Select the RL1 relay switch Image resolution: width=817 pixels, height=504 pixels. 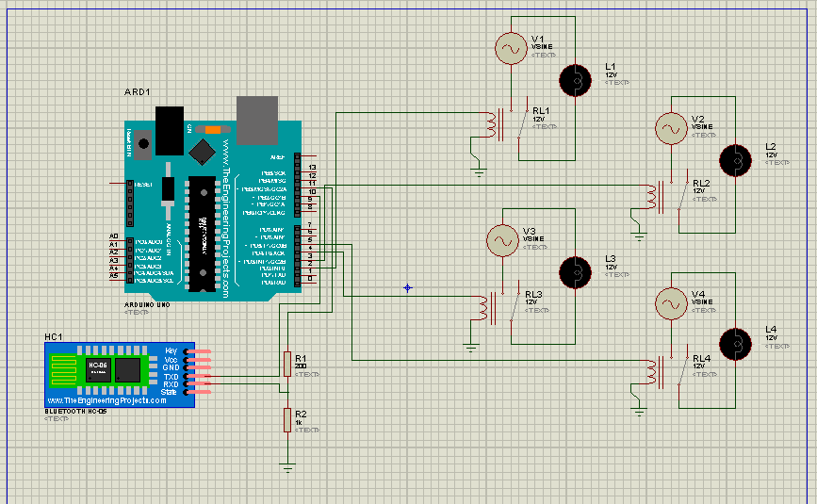508,125
